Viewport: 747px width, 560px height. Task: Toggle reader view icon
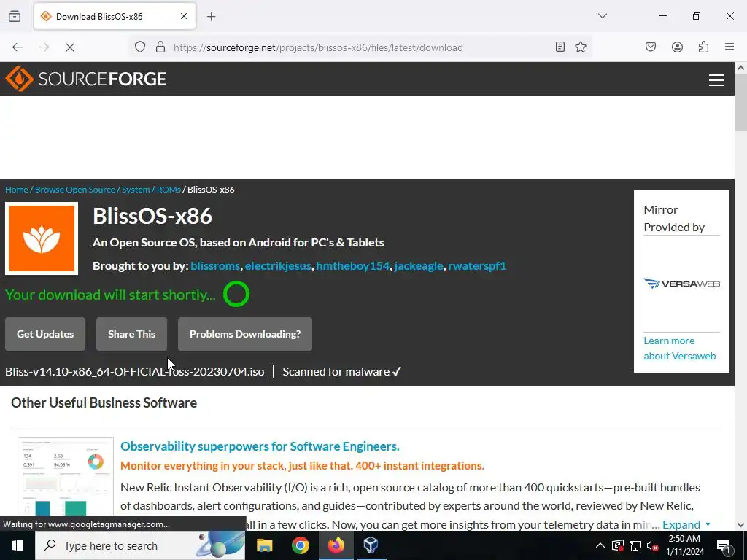click(560, 47)
